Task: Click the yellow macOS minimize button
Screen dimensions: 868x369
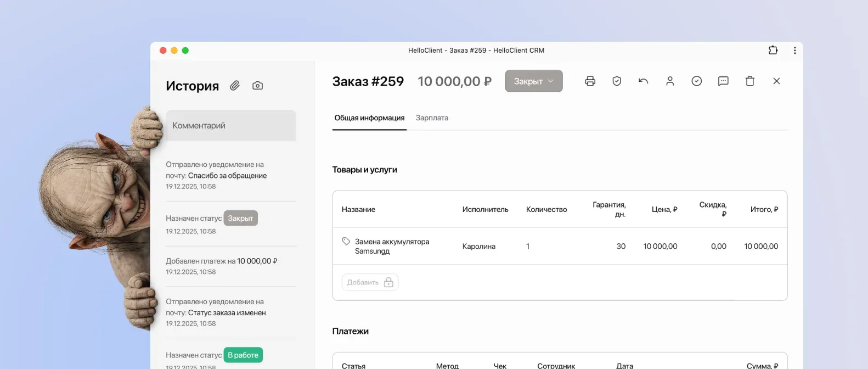Action: tap(174, 51)
